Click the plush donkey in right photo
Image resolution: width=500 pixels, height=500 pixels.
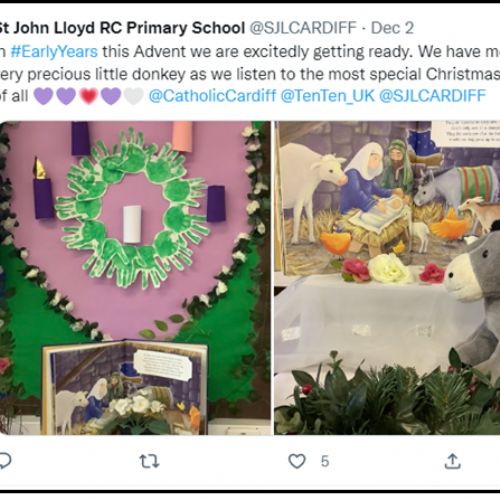click(x=473, y=300)
